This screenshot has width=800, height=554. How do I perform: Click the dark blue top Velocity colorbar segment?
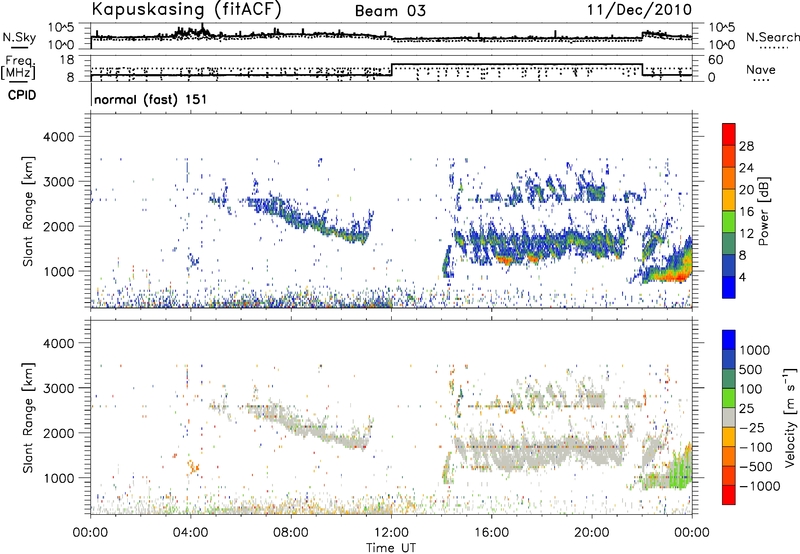[729, 340]
